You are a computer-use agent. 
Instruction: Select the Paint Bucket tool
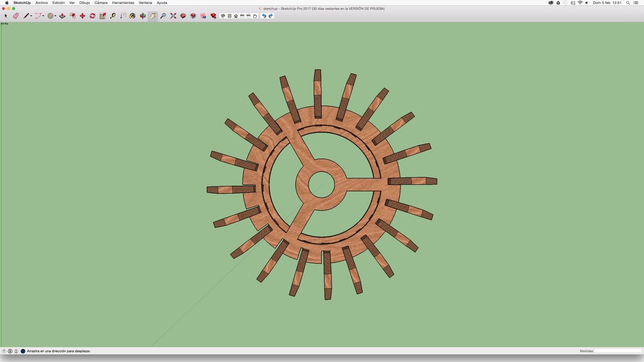click(132, 16)
